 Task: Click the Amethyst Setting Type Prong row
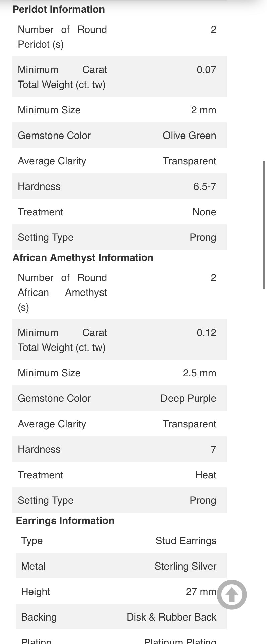(120, 500)
